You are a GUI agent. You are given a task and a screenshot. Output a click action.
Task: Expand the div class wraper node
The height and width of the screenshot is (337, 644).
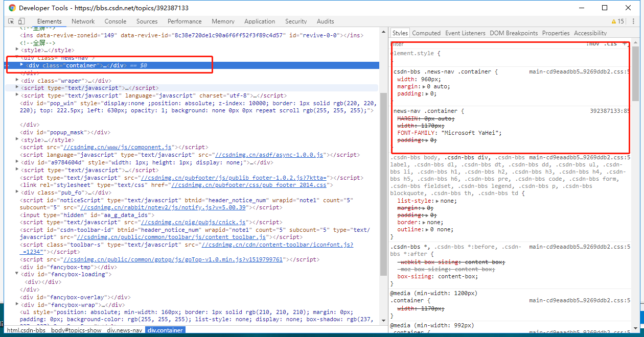click(x=17, y=80)
